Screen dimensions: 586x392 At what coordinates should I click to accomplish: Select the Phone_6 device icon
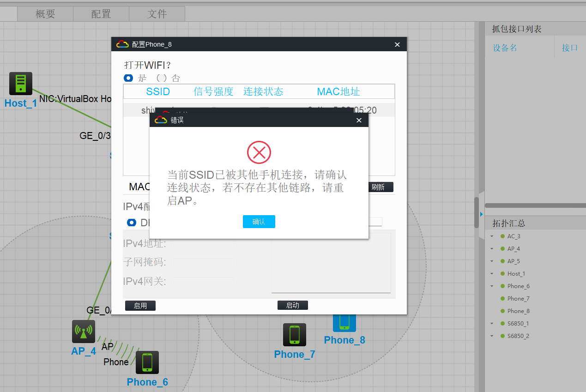coord(147,362)
